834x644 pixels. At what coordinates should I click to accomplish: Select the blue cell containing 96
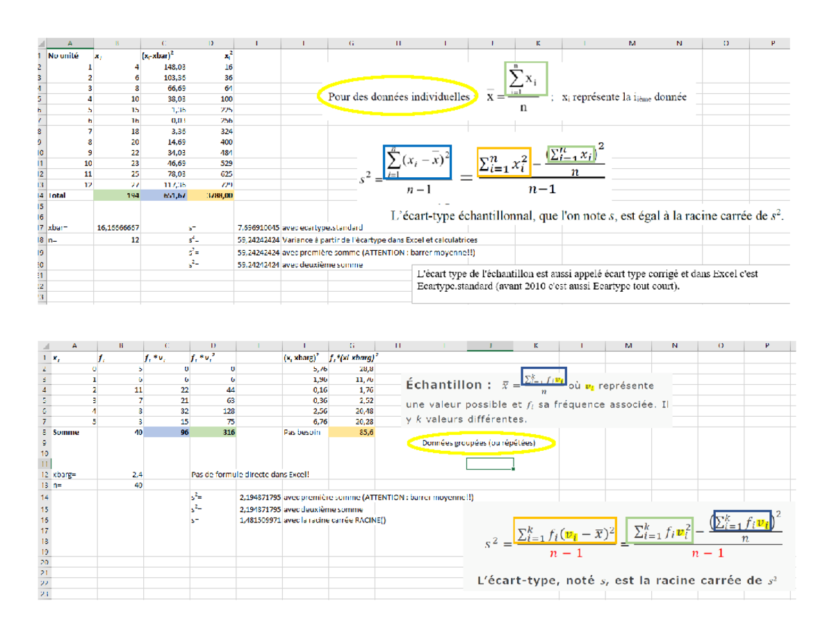pos(165,431)
